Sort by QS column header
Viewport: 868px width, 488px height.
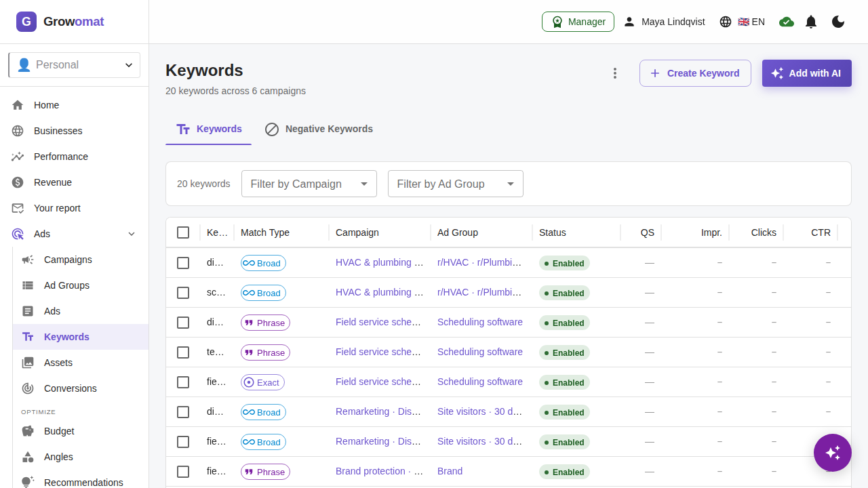tap(648, 232)
